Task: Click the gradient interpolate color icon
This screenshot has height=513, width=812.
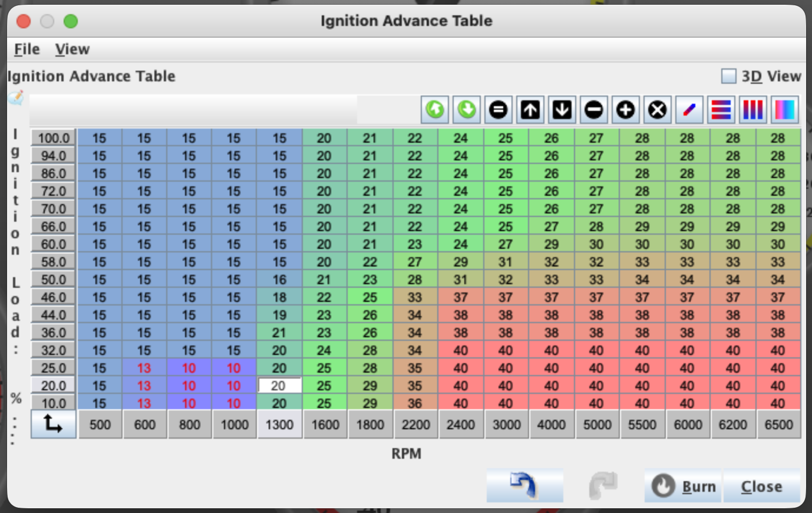Action: pyautogui.click(x=784, y=109)
